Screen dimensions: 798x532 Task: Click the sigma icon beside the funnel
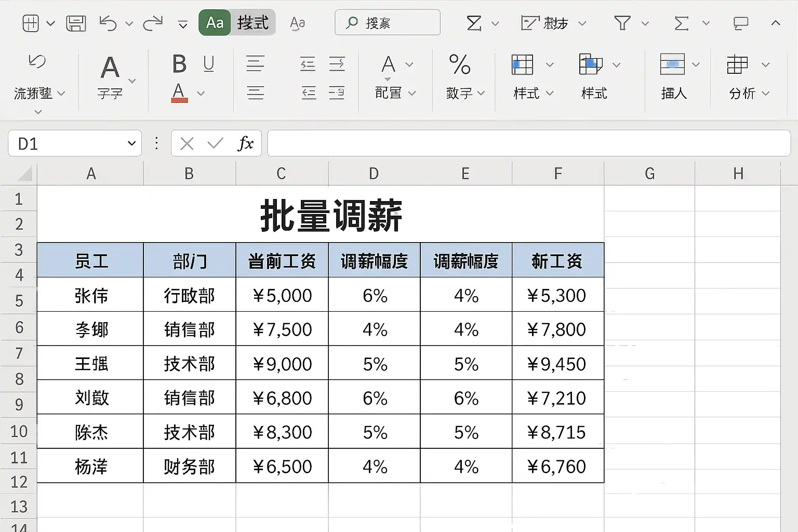681,23
